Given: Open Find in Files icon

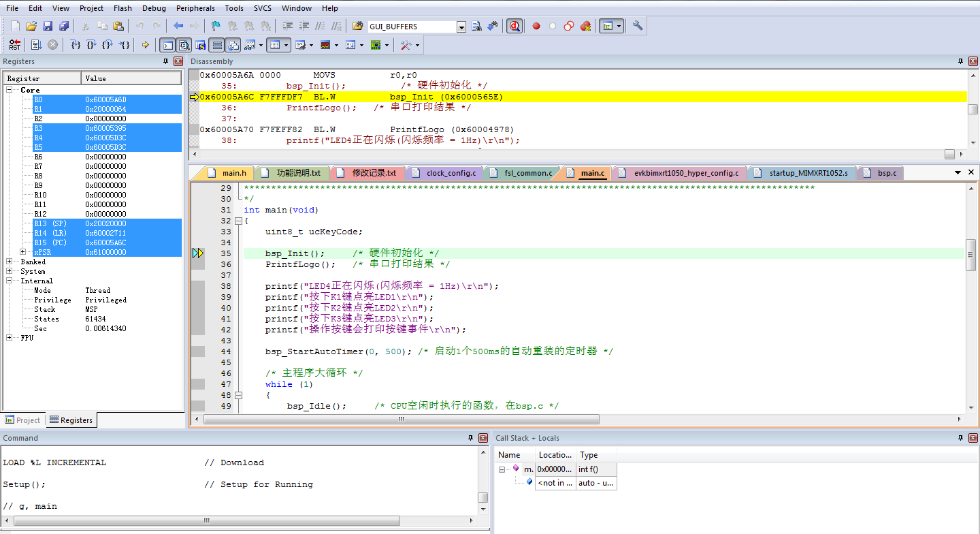Looking at the screenshot, I should pos(358,26).
